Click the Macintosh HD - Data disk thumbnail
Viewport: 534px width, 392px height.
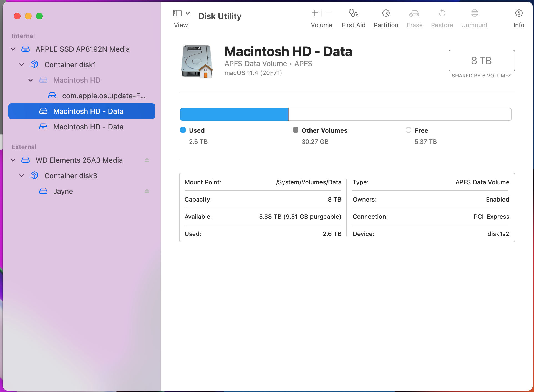pos(197,61)
